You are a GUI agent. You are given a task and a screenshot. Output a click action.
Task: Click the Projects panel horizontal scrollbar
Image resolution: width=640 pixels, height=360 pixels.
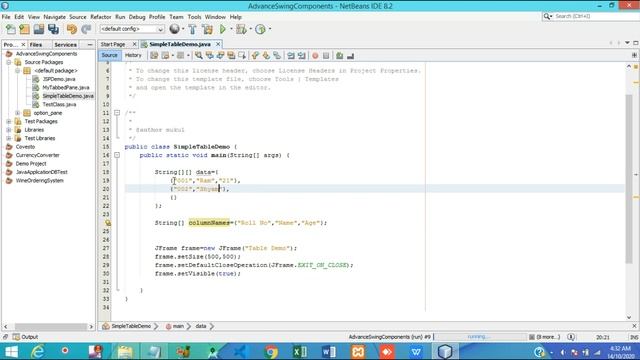(51, 327)
